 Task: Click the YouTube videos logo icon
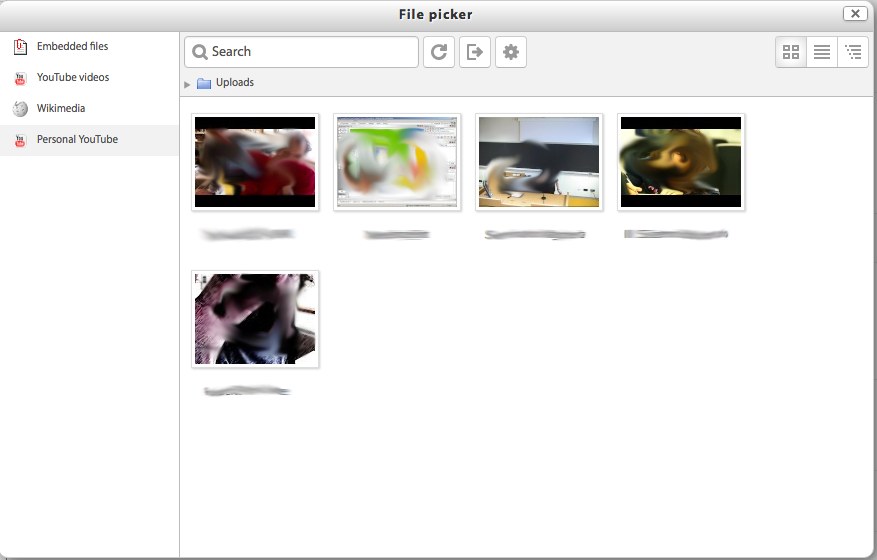[x=20, y=78]
